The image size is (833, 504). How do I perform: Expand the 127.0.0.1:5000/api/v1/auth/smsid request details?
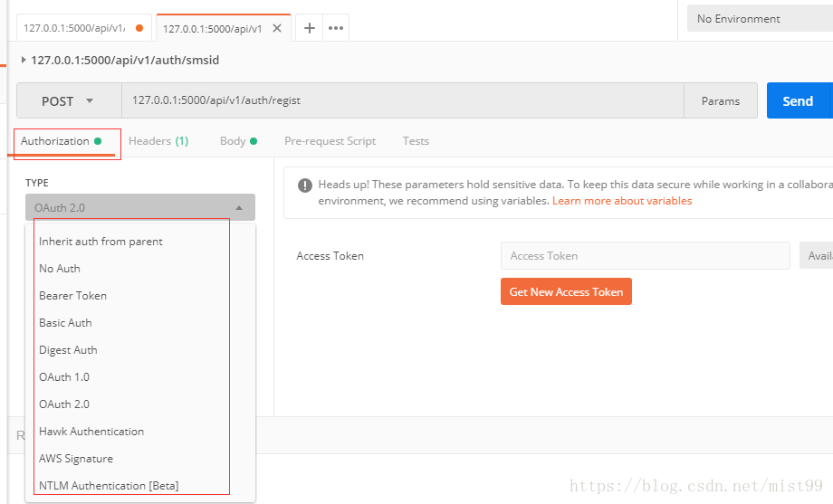pos(24,60)
